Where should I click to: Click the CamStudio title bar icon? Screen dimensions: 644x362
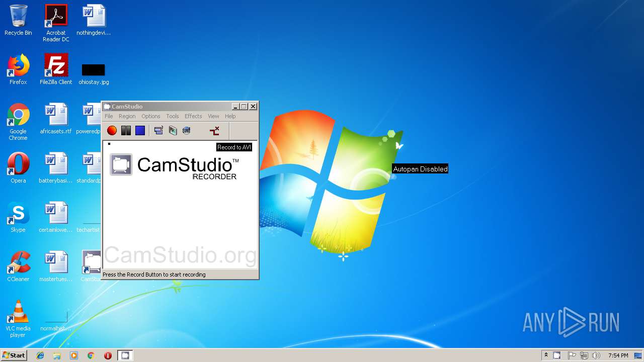tap(107, 107)
